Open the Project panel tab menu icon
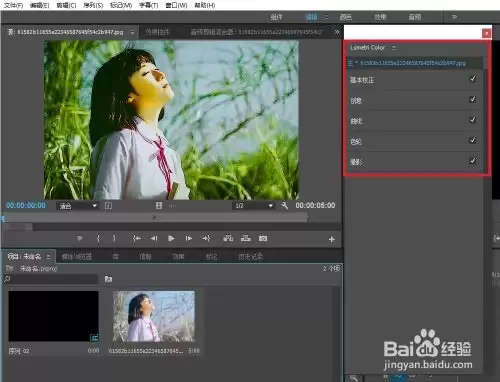Image resolution: width=500 pixels, height=382 pixels. (49, 256)
